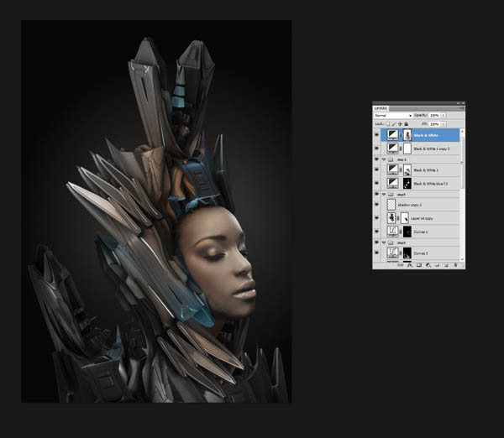This screenshot has height=438, width=504.
Task: Click the folder icon of the group above Curves 2
Action: pos(391,242)
